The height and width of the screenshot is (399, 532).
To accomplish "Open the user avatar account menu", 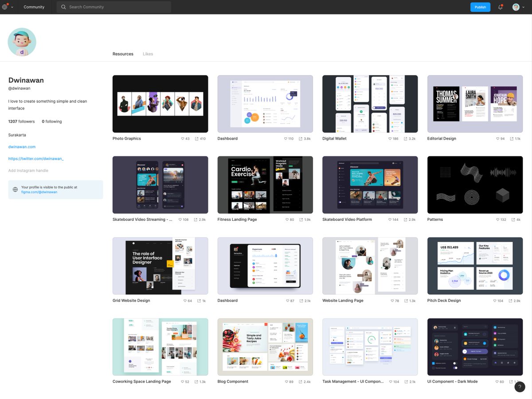I will 518,7.
